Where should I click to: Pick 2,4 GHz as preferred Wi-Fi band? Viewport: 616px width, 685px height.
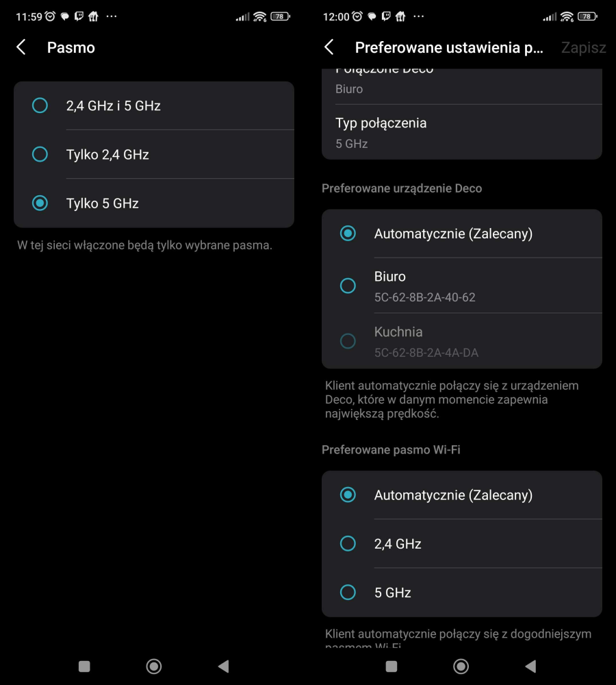pos(348,543)
